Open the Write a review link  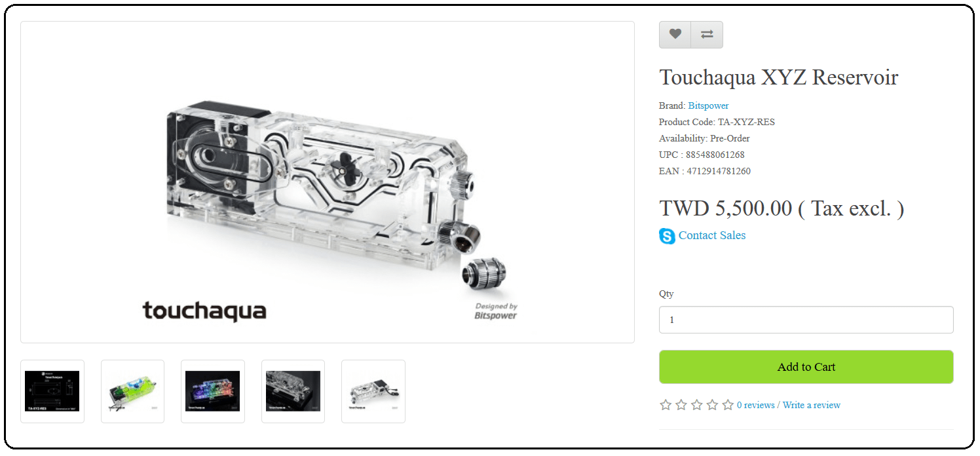[x=812, y=405]
